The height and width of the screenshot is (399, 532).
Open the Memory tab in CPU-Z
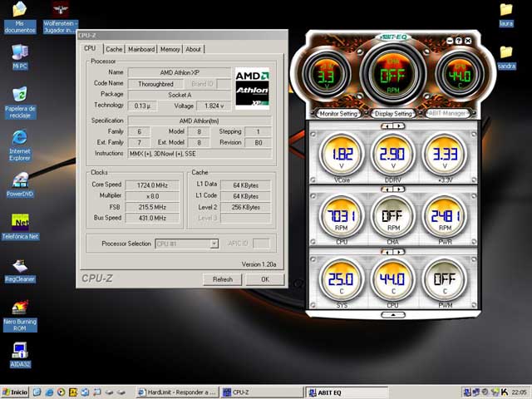(x=170, y=49)
